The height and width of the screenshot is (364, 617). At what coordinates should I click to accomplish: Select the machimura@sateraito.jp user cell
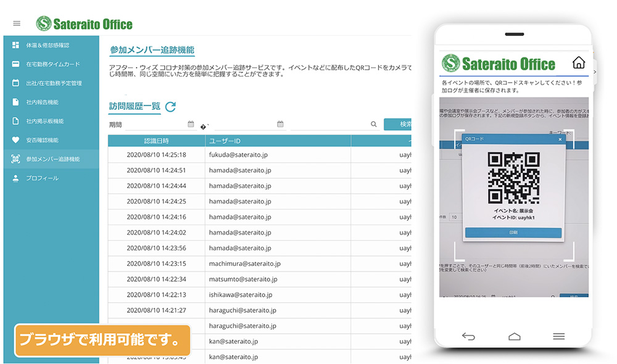click(278, 263)
